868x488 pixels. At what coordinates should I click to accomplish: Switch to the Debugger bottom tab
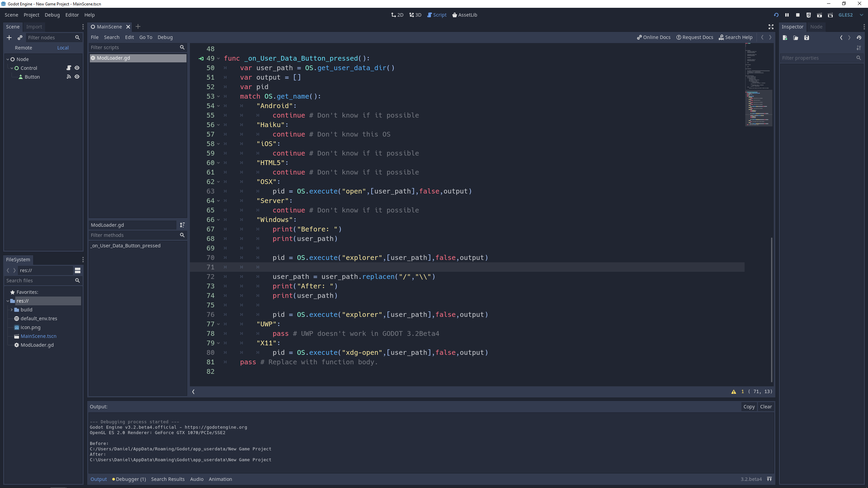(x=129, y=479)
